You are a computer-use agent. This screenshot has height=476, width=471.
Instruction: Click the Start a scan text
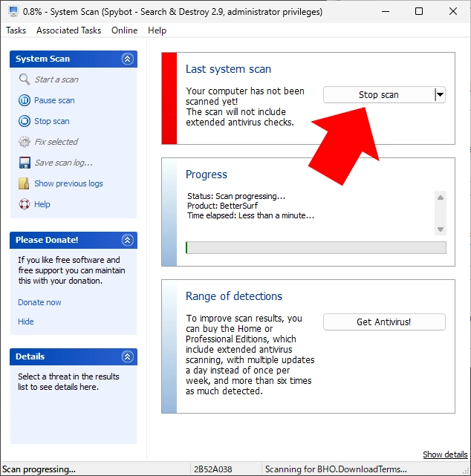point(56,79)
